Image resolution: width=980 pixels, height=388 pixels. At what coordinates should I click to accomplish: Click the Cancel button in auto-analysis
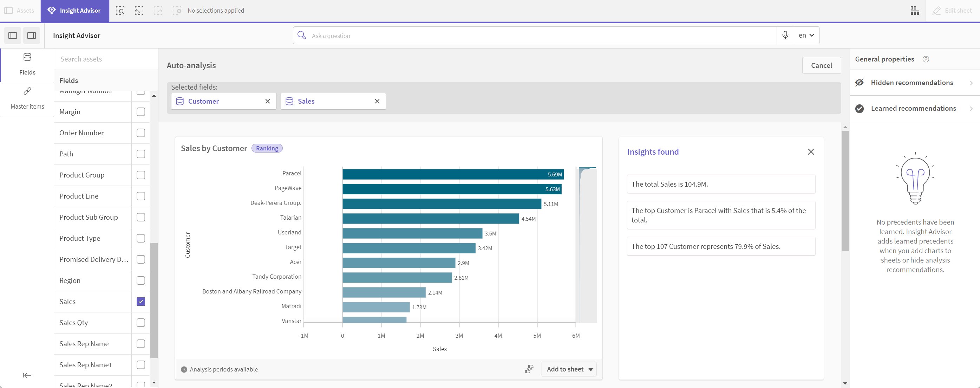pyautogui.click(x=821, y=64)
